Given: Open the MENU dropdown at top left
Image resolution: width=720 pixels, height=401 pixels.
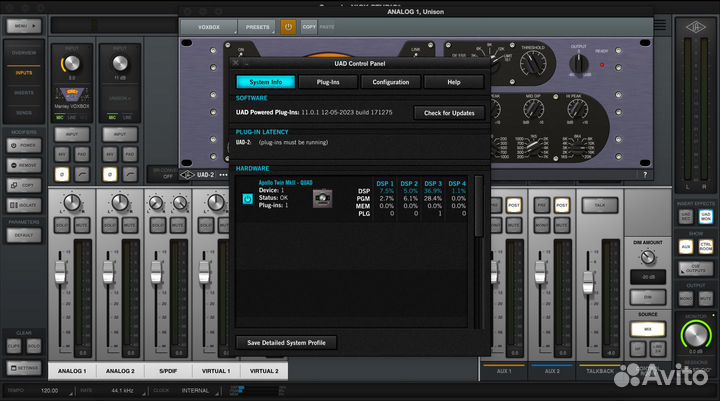Looking at the screenshot, I should 24,26.
